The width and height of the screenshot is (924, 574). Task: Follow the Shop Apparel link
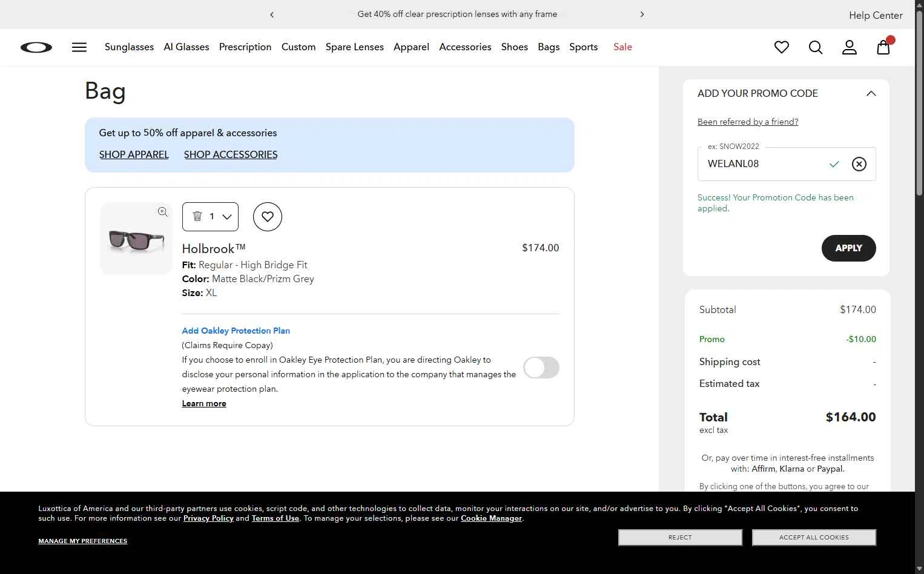click(134, 154)
